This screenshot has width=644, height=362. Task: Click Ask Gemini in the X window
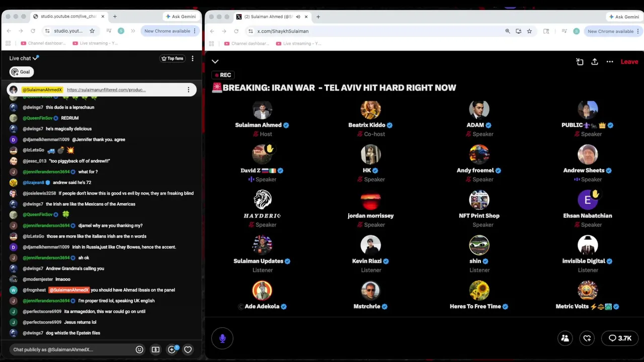(x=624, y=17)
